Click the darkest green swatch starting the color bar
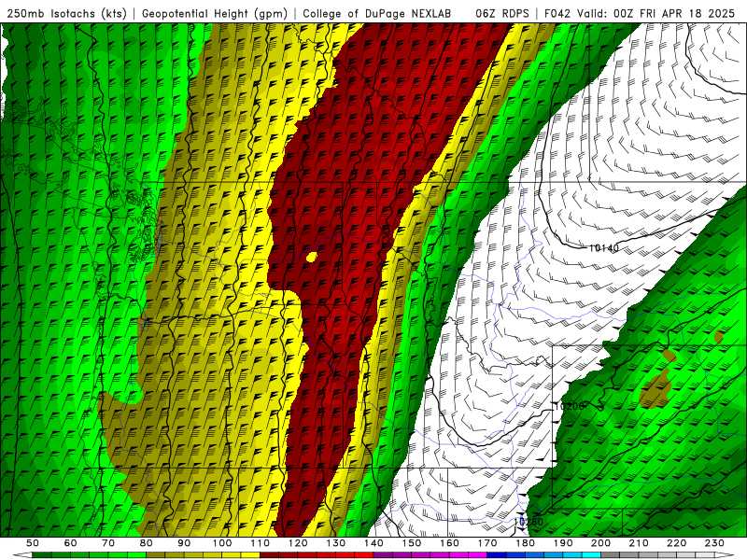The width and height of the screenshot is (747, 560). [42, 554]
